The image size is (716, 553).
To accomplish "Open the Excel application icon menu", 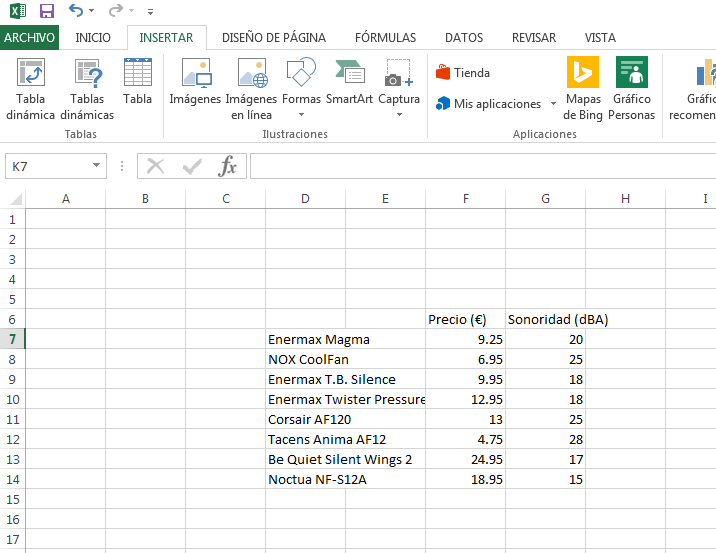I will pos(18,10).
